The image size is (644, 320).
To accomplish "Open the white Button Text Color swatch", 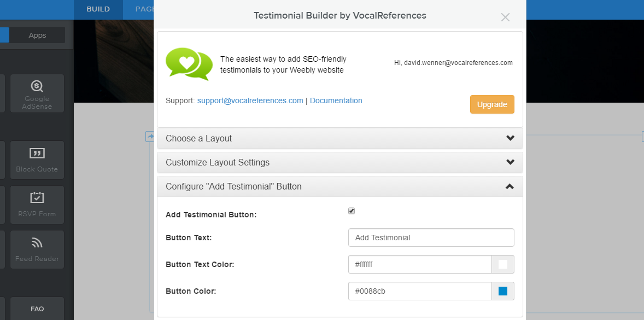I will [503, 264].
